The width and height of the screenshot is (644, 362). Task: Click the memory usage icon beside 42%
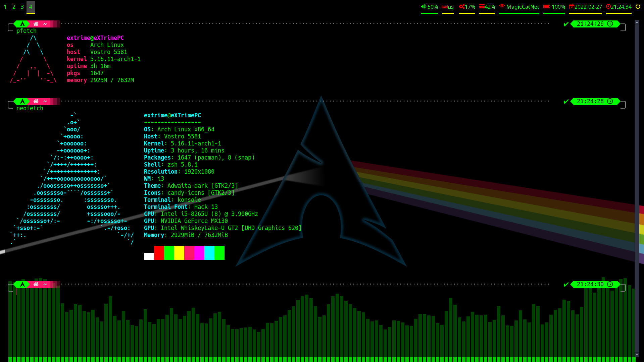[x=482, y=7]
